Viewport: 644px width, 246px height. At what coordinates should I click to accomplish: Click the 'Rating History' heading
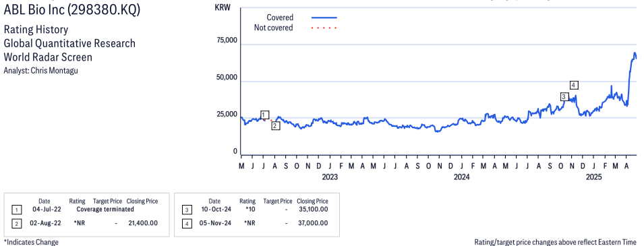click(x=36, y=30)
